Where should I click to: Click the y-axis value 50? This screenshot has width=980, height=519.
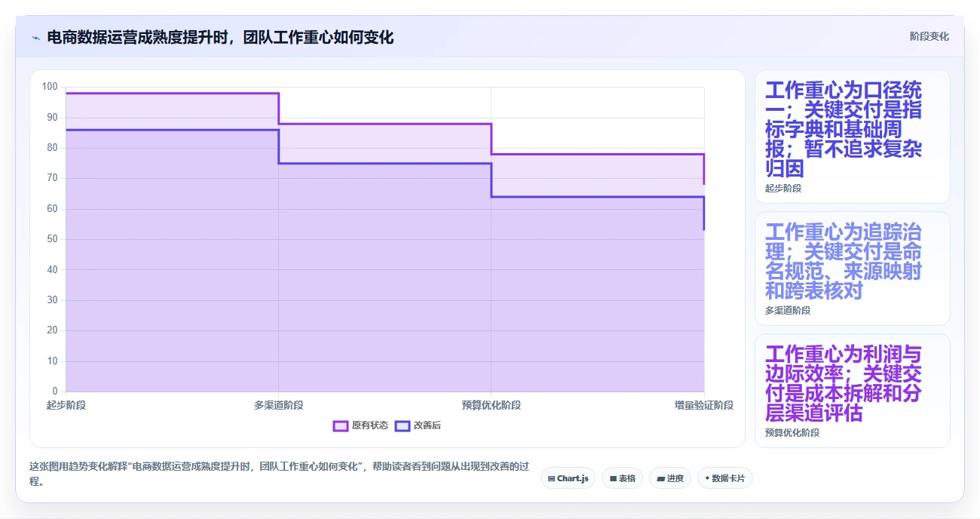(53, 239)
